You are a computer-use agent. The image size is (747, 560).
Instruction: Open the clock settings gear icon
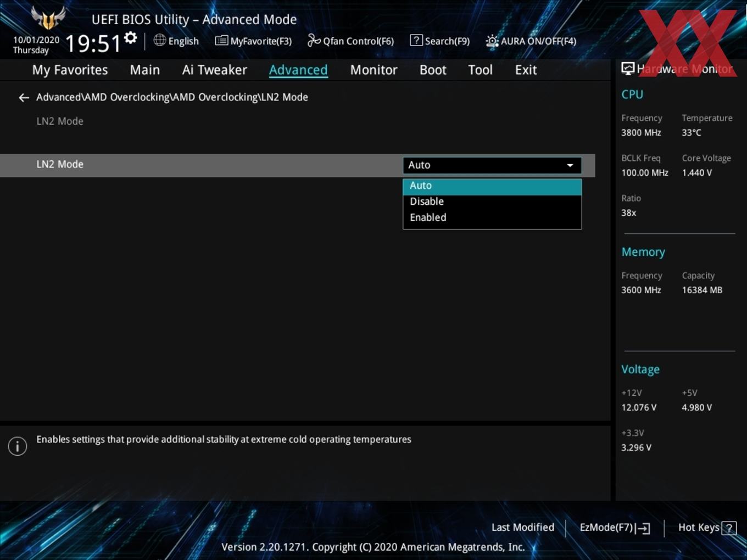click(x=130, y=38)
